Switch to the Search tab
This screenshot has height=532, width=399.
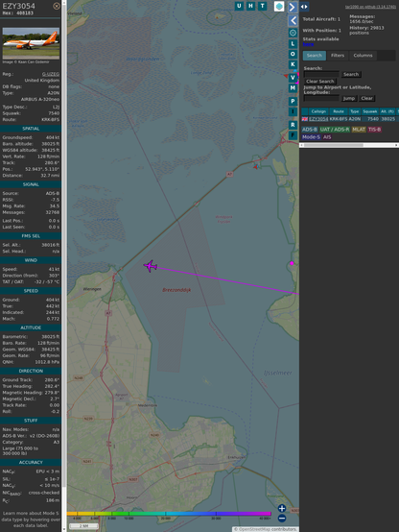315,56
